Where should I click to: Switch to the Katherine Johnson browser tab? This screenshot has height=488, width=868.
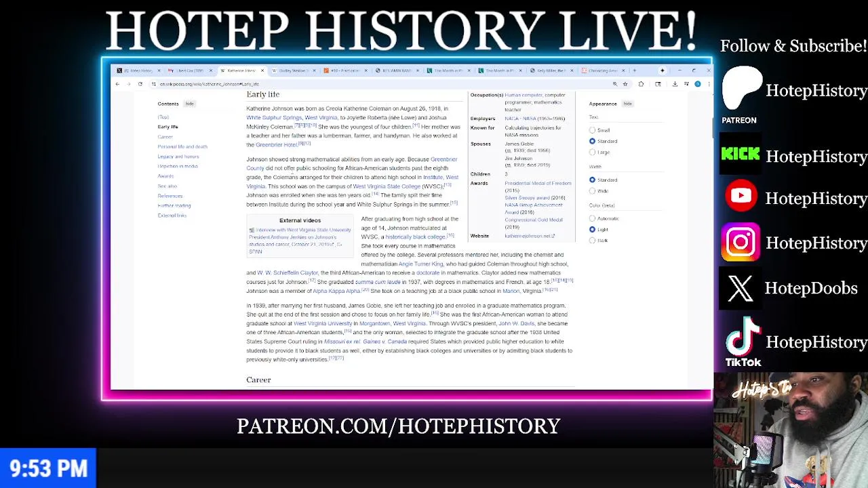click(x=241, y=70)
